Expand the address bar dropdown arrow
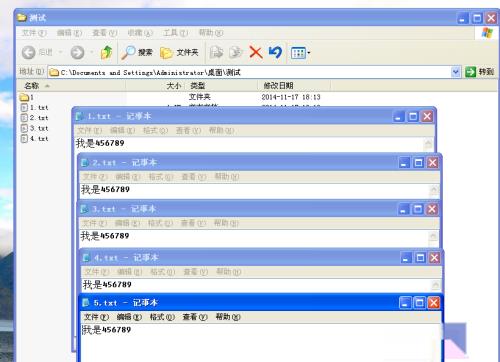The width and height of the screenshot is (500, 362). point(456,72)
